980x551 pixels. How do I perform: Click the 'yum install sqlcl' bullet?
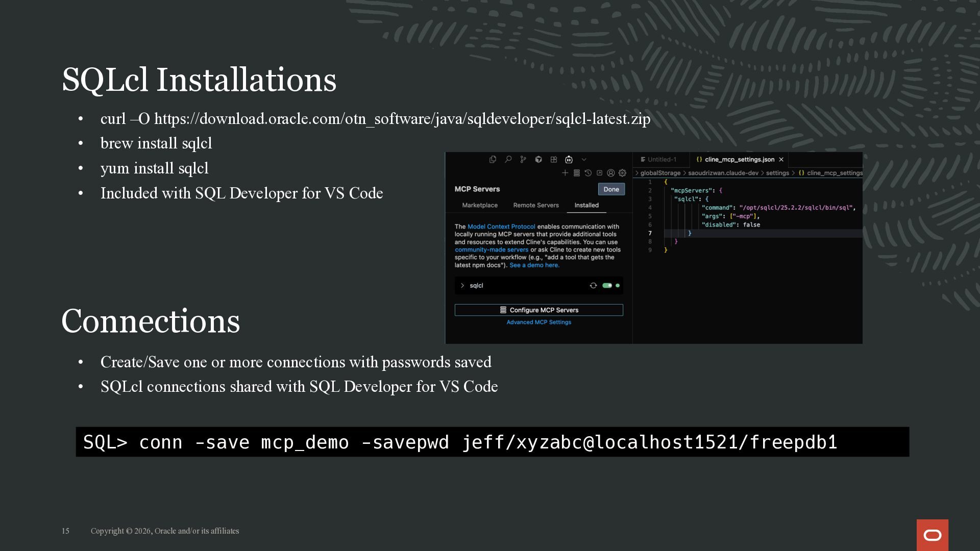(x=154, y=168)
